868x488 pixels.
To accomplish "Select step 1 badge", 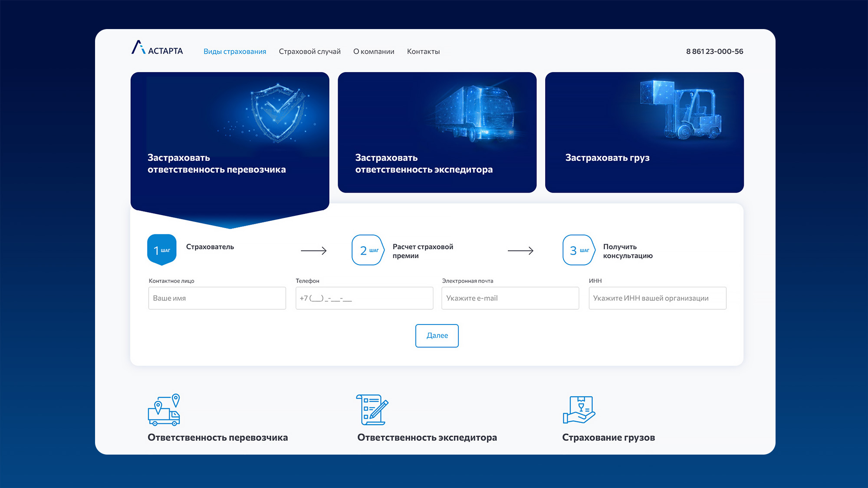I will click(x=162, y=250).
